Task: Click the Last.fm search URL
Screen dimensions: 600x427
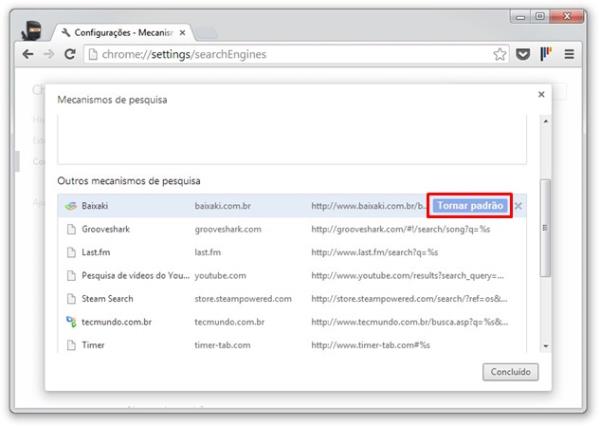Action: tap(375, 253)
